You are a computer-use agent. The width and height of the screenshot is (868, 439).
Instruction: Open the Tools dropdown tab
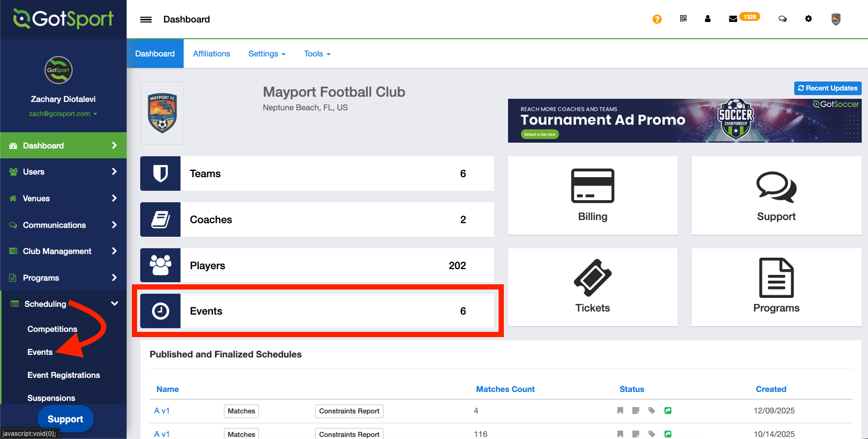[x=317, y=54]
